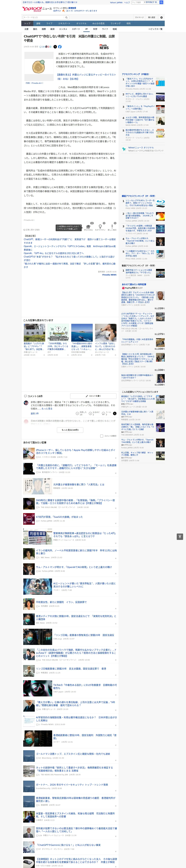Image resolution: width=186 pixels, height=868 pixels.
Task: Open the みんなの意見 navigation tab
Action: pyautogui.click(x=98, y=24)
